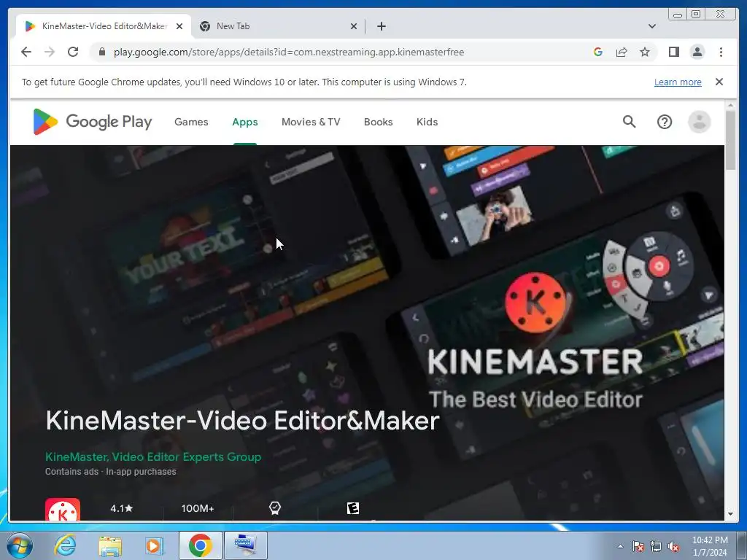Click the KineMaster app icon

(63, 510)
